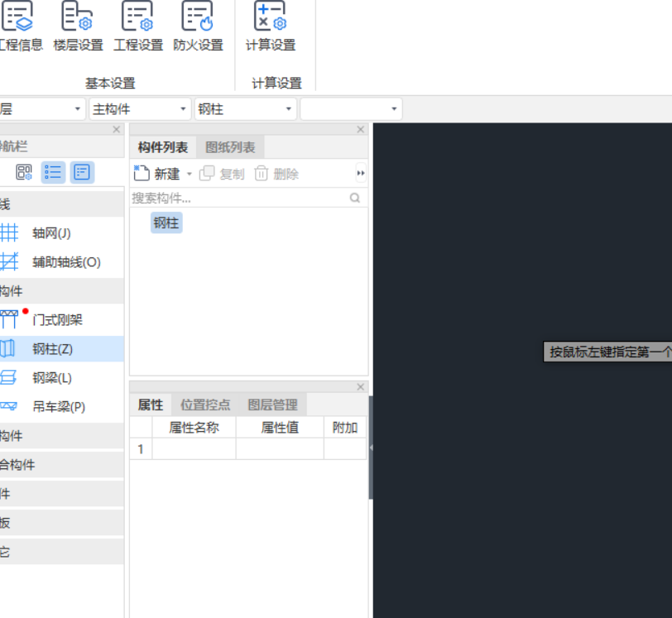Open 工程信息 project info
This screenshot has width=672, height=618.
(20, 26)
